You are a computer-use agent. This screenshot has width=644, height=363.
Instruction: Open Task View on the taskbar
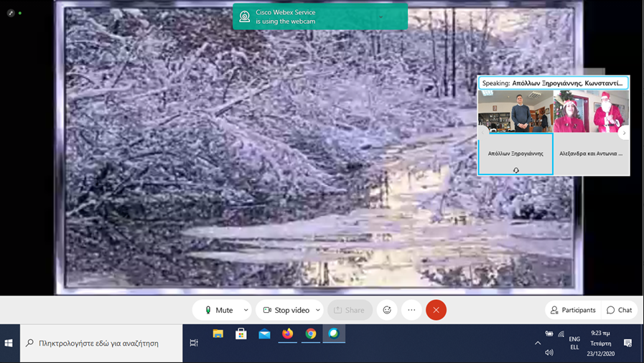194,344
